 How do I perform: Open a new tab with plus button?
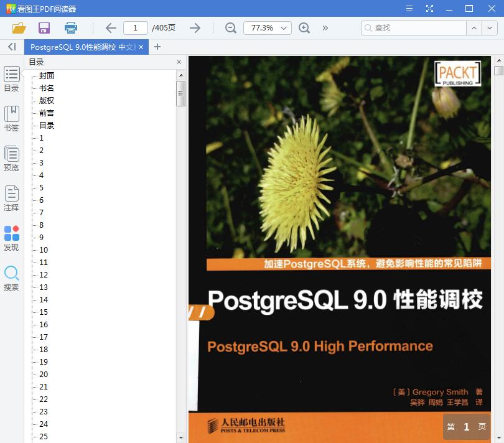coord(157,47)
